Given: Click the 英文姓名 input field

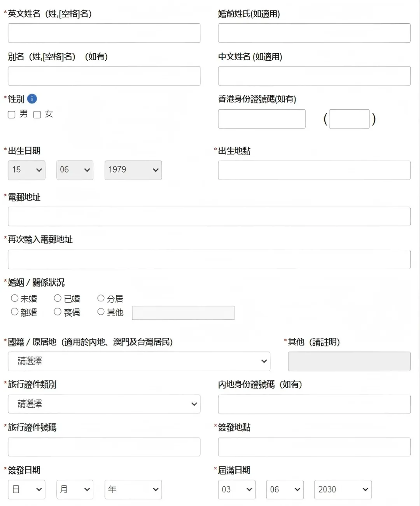Looking at the screenshot, I should pos(104,33).
